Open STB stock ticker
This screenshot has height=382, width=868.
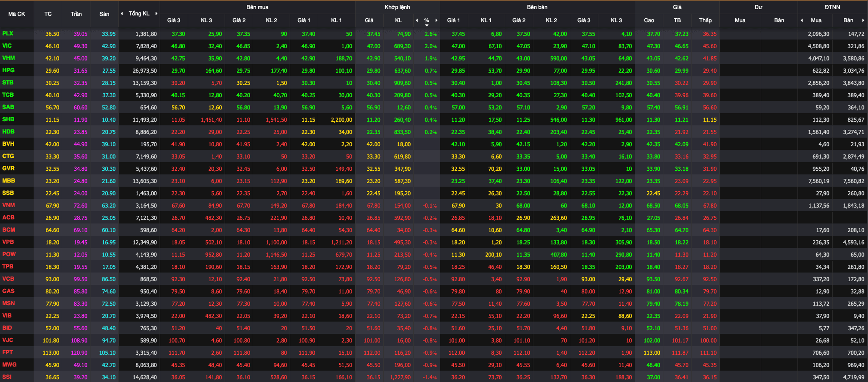[8, 83]
